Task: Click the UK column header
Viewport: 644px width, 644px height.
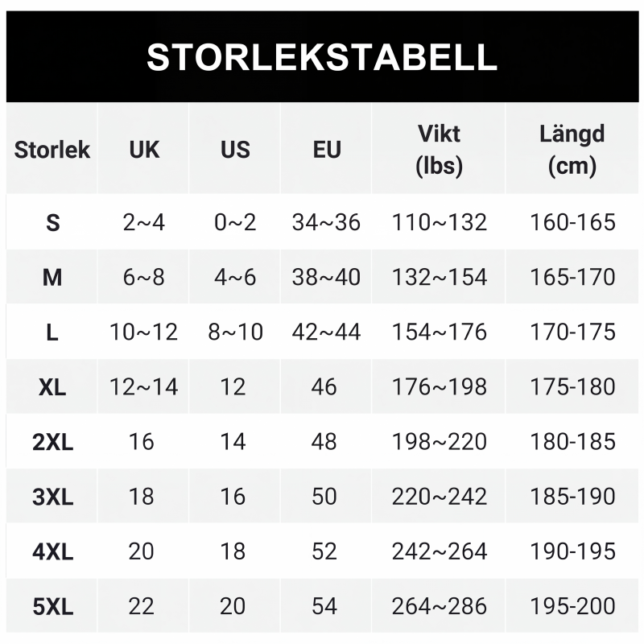Action: (144, 149)
